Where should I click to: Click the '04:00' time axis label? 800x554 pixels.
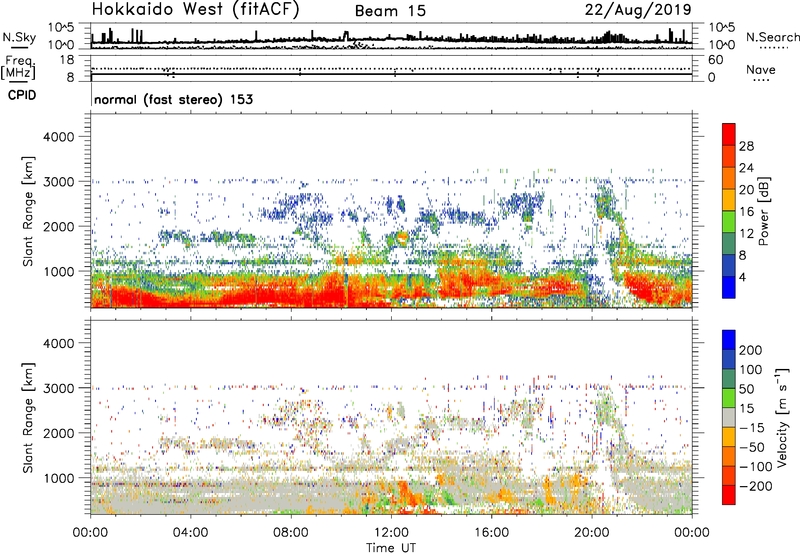[x=190, y=533]
